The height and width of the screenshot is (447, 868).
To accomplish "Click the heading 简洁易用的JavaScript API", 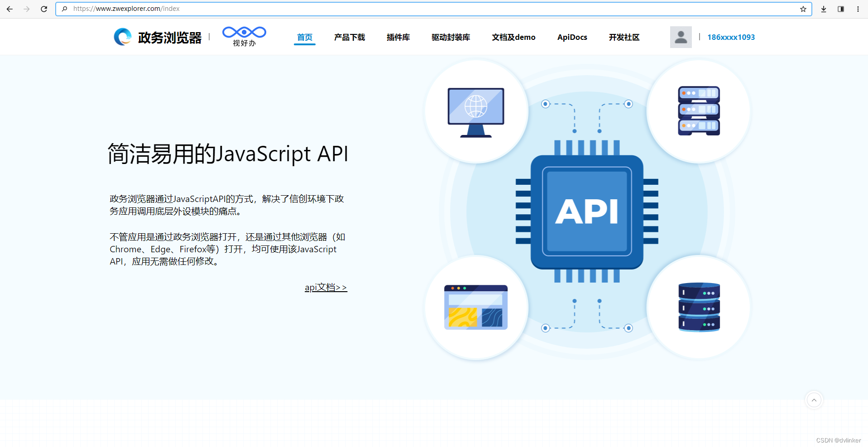I will (228, 154).
